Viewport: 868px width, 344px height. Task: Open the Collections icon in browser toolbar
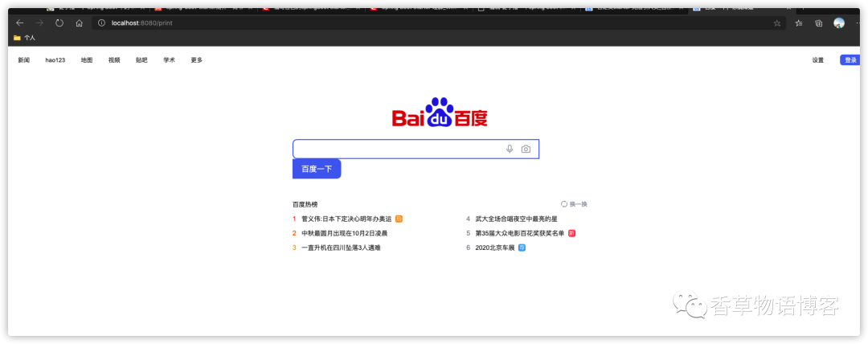(x=819, y=23)
